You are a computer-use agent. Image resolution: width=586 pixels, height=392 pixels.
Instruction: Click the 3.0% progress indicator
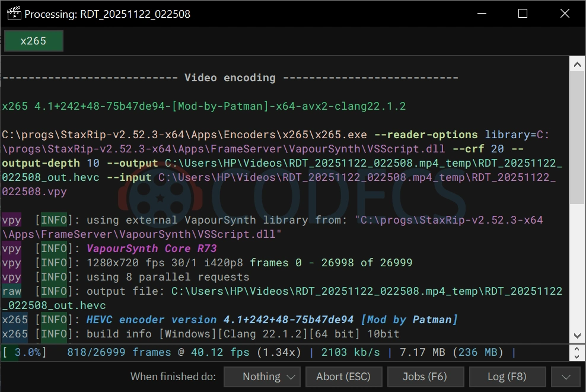[24, 352]
